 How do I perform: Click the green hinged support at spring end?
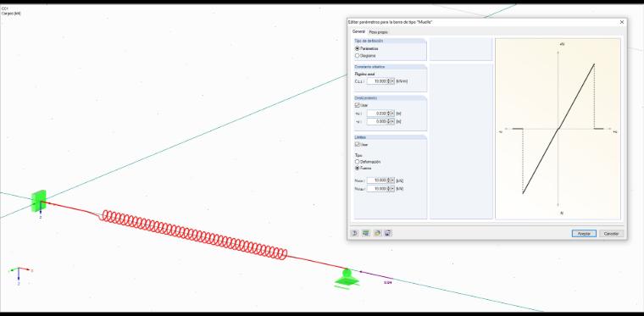[347, 279]
